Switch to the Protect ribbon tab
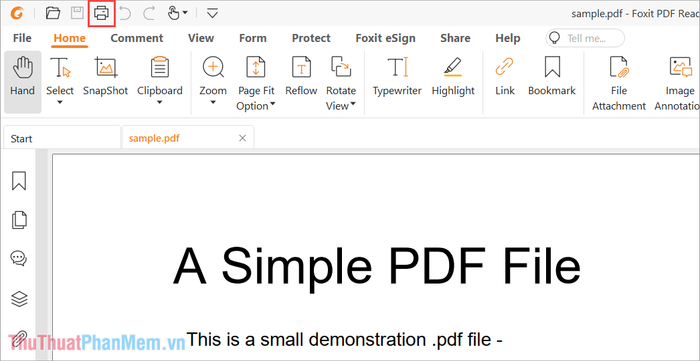Image resolution: width=700 pixels, height=361 pixels. 311,38
